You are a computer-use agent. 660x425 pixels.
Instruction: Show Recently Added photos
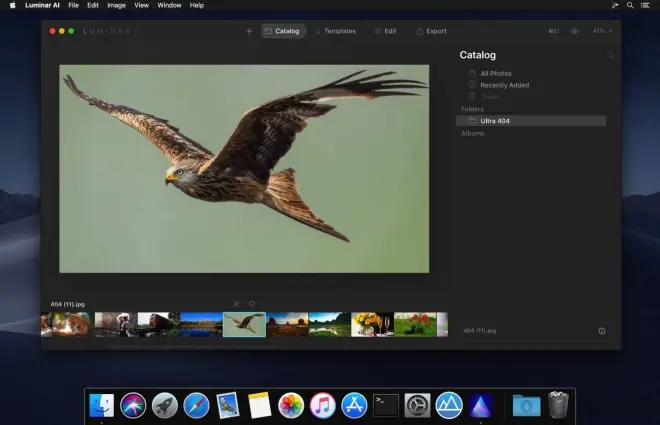pos(504,85)
